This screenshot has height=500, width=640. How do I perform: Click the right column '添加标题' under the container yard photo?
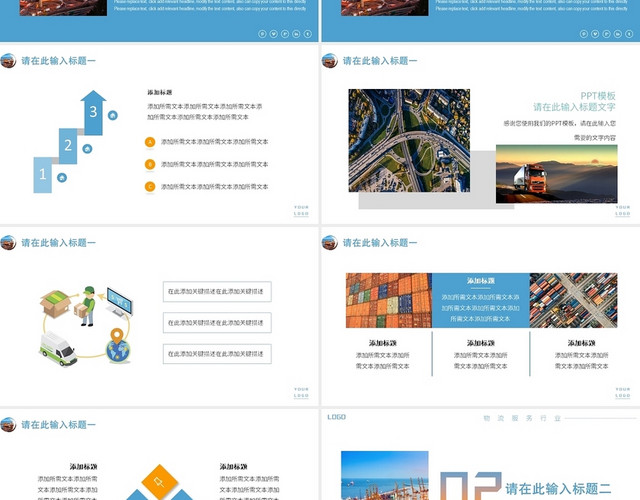tap(582, 343)
